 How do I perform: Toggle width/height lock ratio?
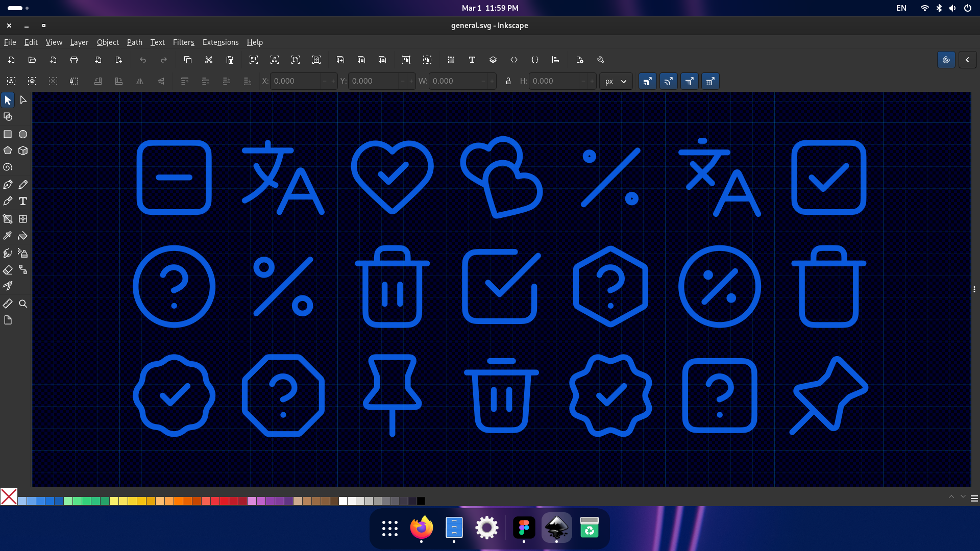pos(508,81)
